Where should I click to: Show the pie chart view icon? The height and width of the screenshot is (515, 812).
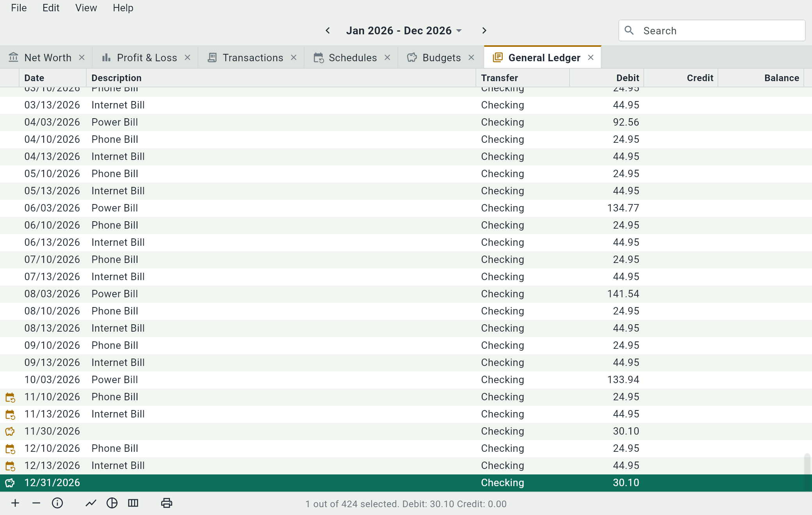coord(112,503)
